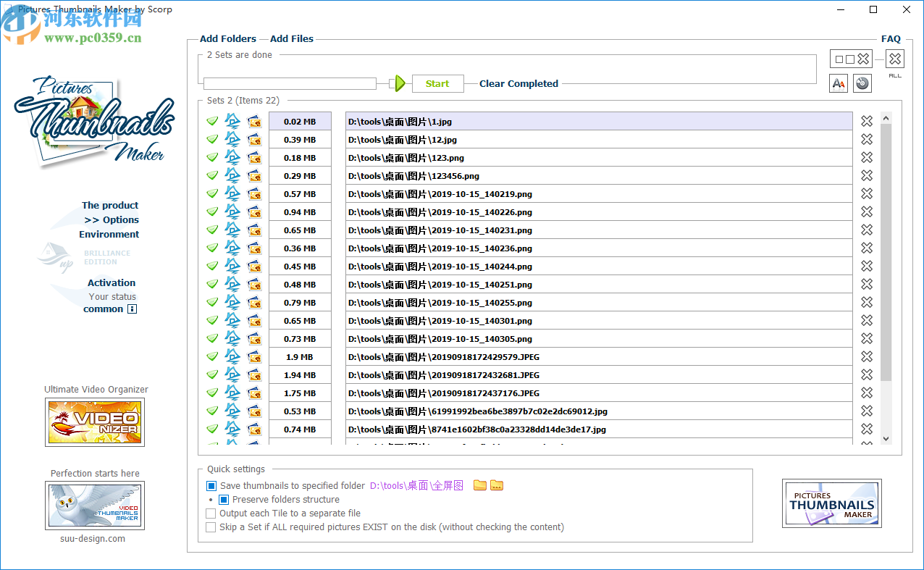Click the round disc icon beside font icon

(x=862, y=84)
